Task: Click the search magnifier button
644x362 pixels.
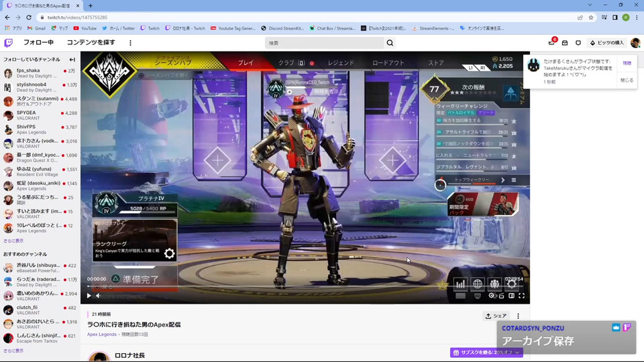Action: tap(390, 43)
